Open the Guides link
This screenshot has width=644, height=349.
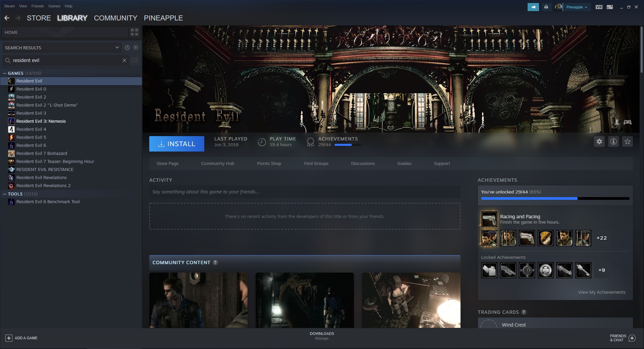[x=404, y=164]
